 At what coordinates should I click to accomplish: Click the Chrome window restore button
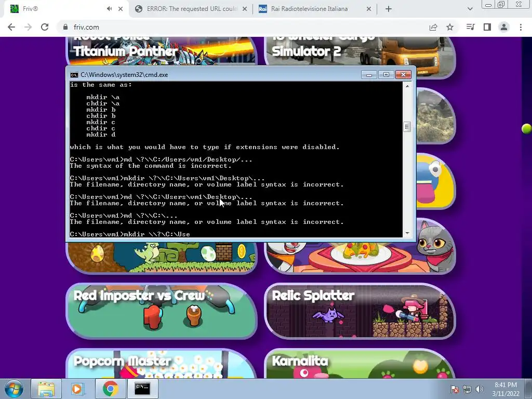[x=501, y=5]
